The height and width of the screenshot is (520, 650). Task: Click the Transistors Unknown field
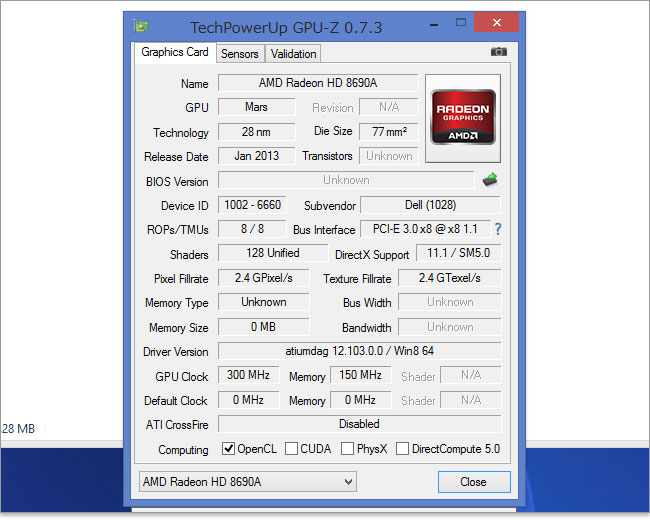pyautogui.click(x=389, y=156)
